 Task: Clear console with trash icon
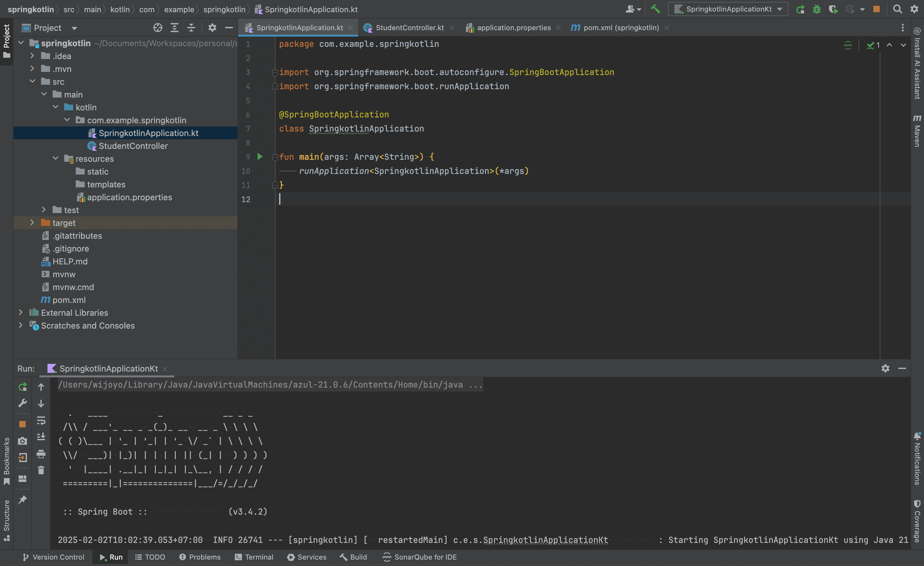click(x=41, y=470)
